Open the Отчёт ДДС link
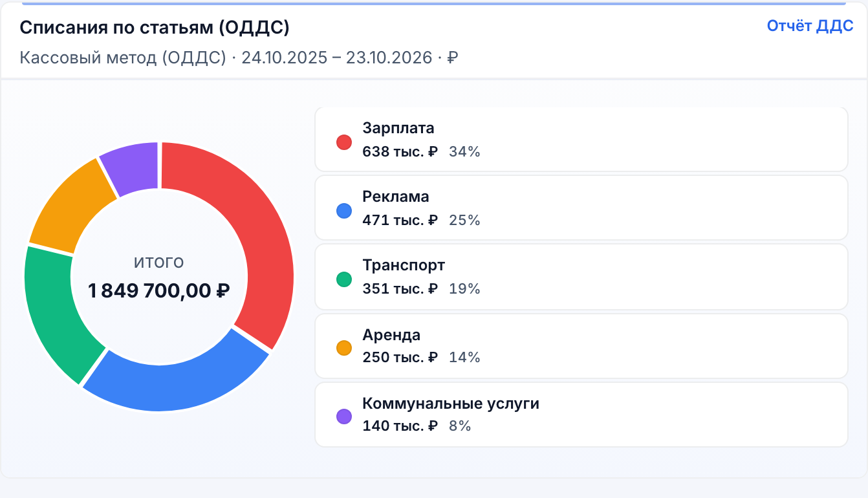The image size is (868, 498). (810, 27)
